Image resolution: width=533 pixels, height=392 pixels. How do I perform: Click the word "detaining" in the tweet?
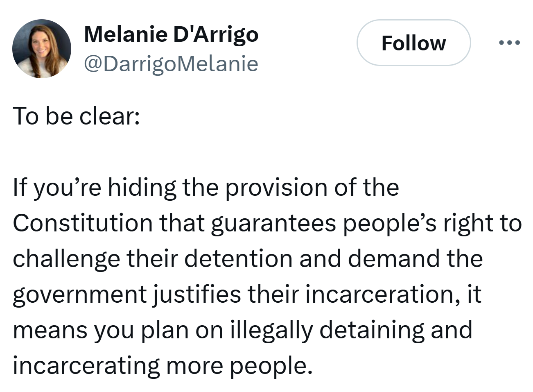click(372, 331)
